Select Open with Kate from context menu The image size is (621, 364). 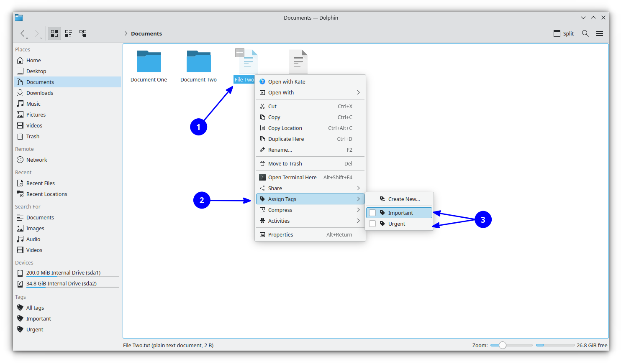click(x=287, y=81)
